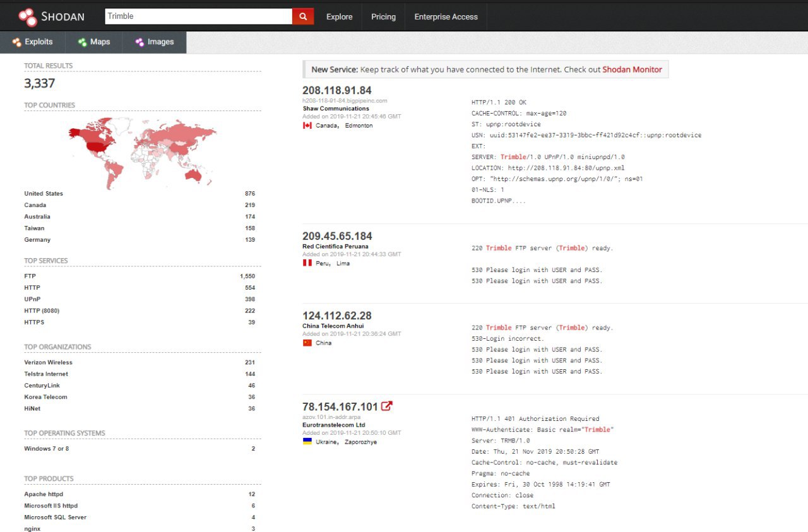The image size is (808, 532).
Task: Click the China flag icon
Action: tap(307, 343)
